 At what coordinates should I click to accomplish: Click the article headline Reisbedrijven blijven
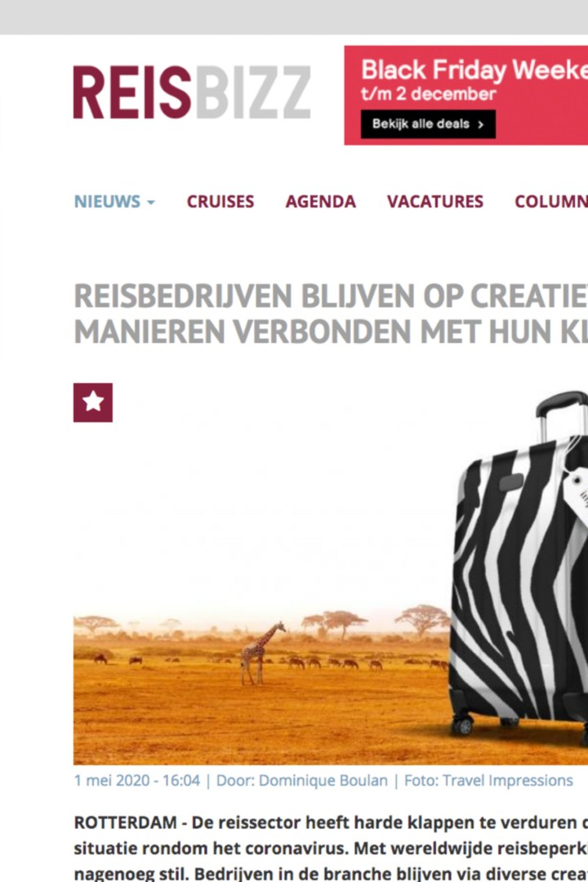331,314
